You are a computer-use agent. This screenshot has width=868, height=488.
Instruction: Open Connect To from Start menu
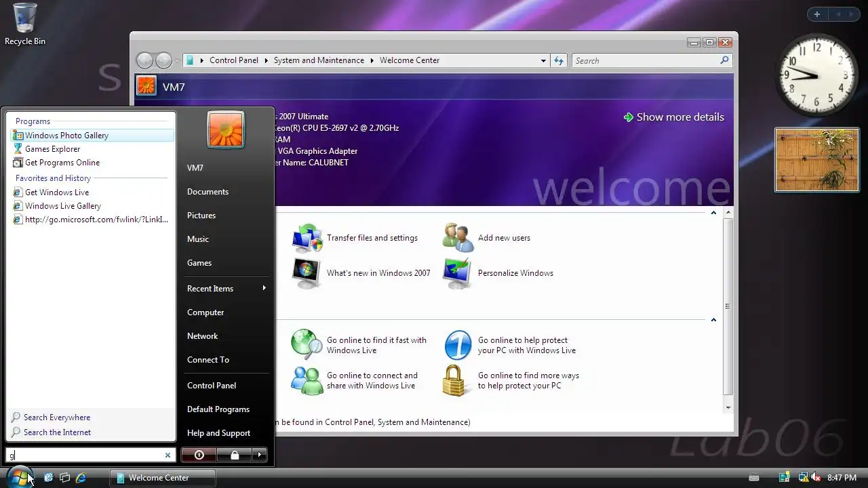[208, 360]
